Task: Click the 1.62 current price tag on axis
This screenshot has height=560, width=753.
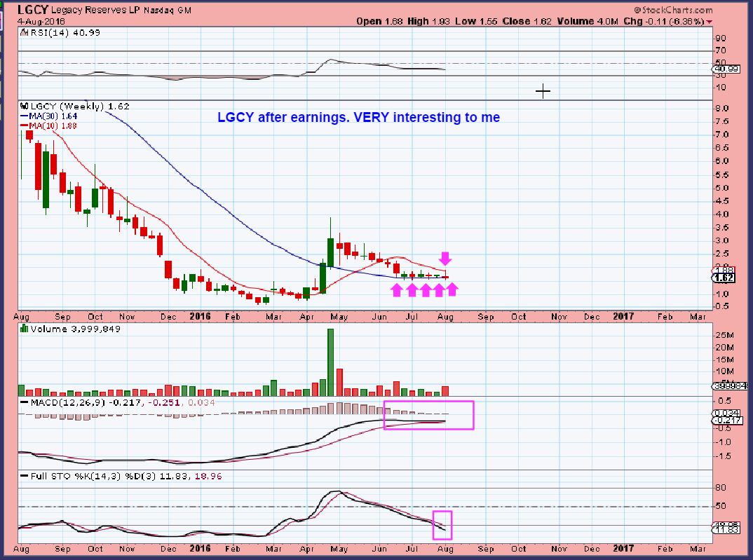Action: click(x=724, y=278)
